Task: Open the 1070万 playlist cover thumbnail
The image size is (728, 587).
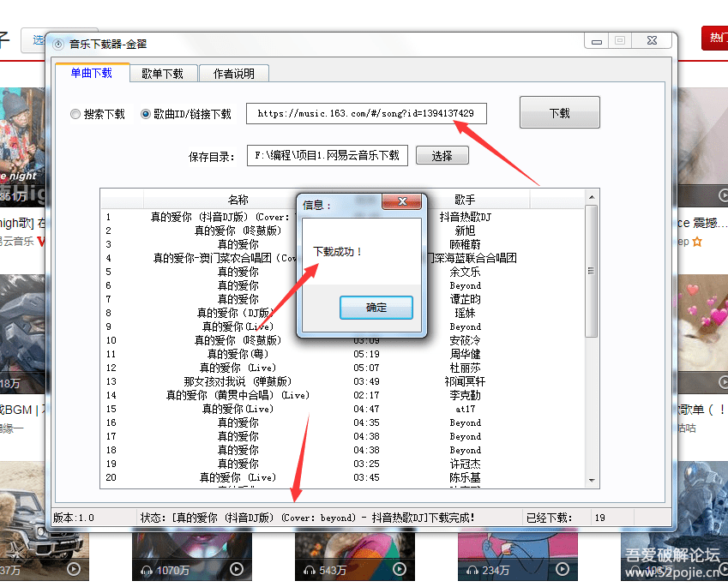Action: point(192,556)
